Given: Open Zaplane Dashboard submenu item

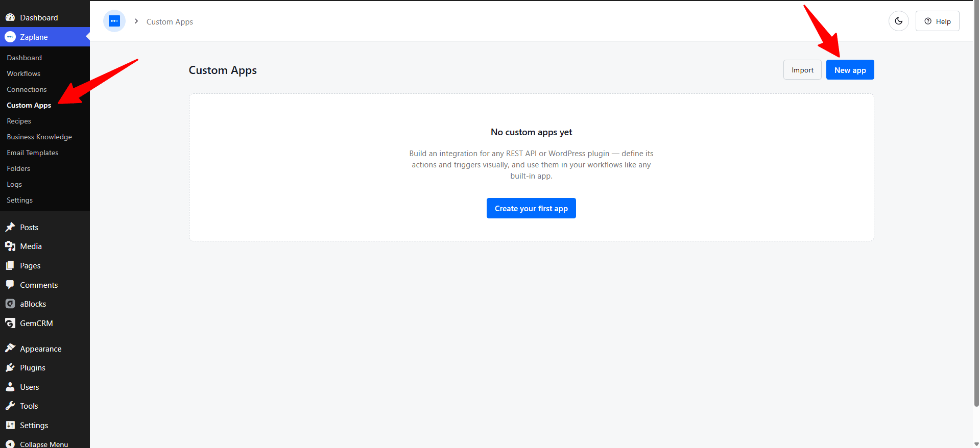Looking at the screenshot, I should pyautogui.click(x=25, y=58).
